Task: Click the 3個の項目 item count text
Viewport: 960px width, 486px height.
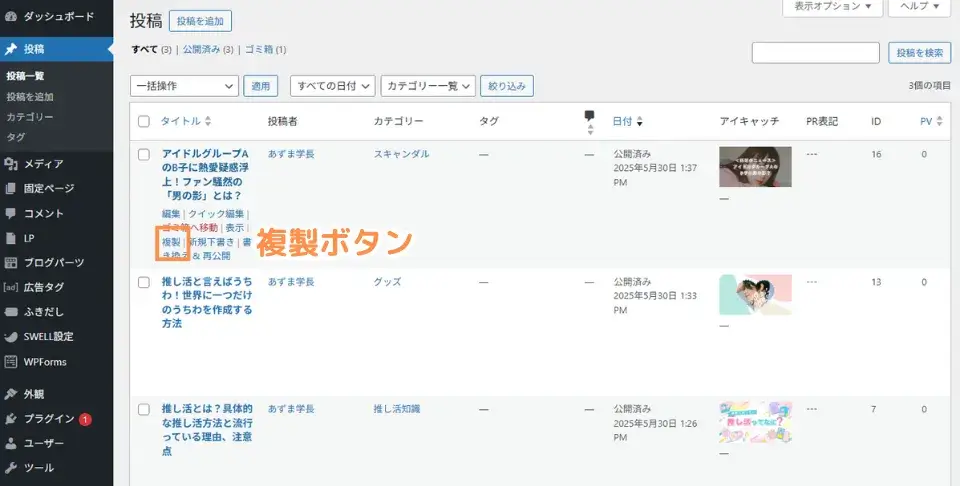Action: pos(929,86)
